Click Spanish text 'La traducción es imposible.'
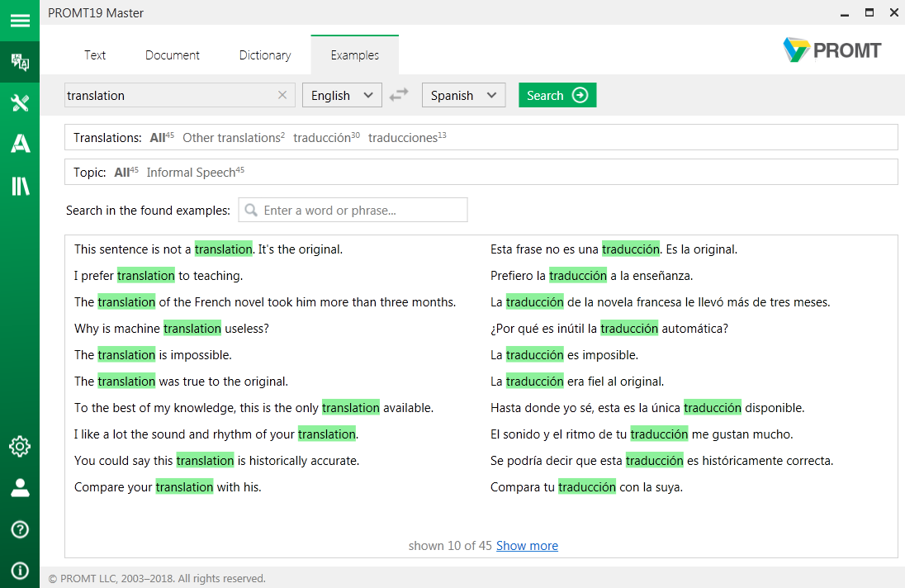The height and width of the screenshot is (588, 905). tap(564, 355)
